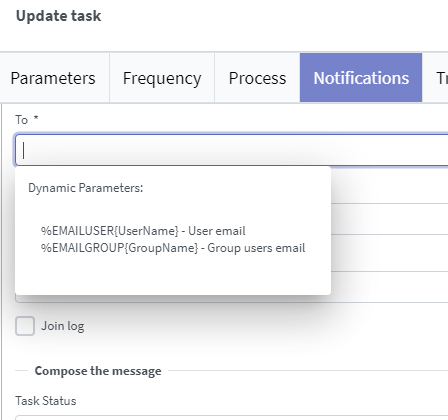Open the Frequency tab
448x420 pixels.
(x=162, y=78)
